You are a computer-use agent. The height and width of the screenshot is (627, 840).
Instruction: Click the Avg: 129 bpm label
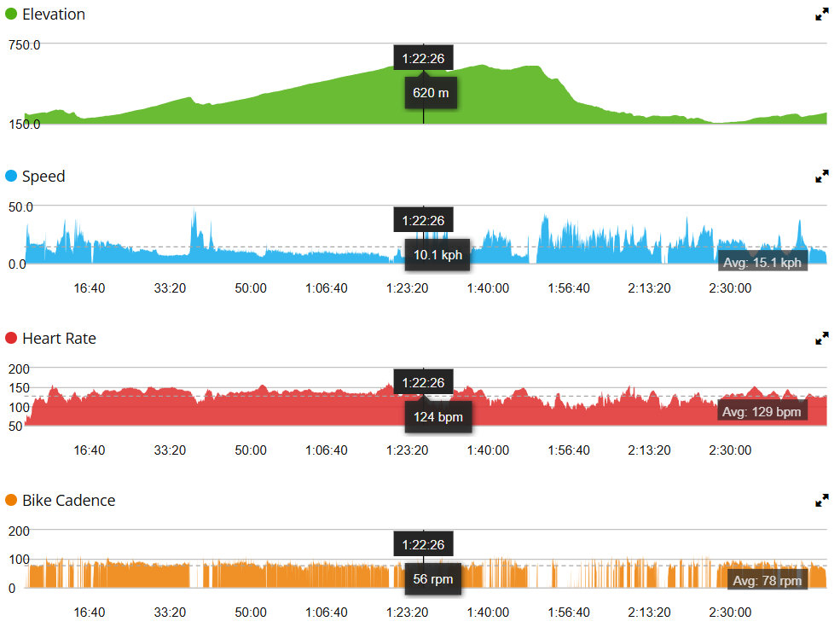(762, 411)
